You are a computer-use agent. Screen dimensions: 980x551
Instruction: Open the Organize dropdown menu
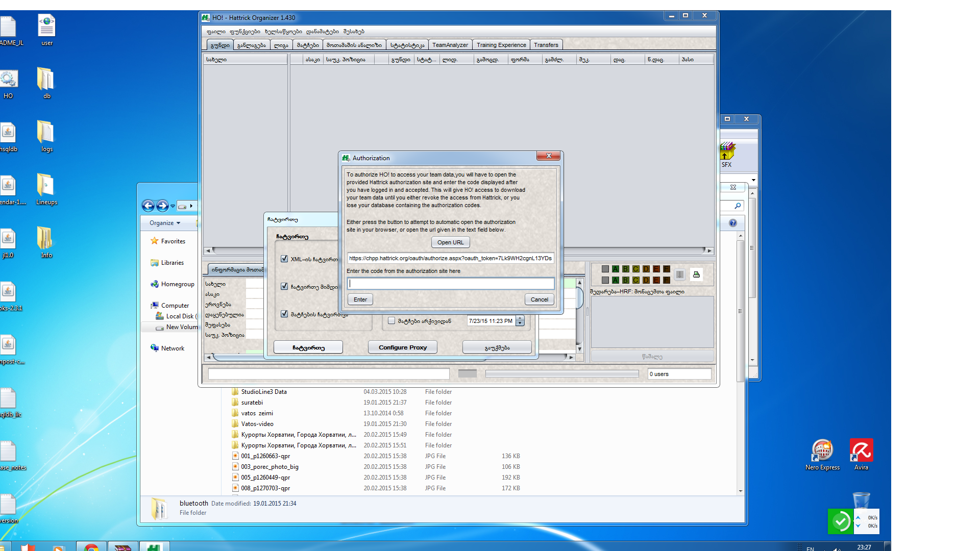tap(164, 223)
